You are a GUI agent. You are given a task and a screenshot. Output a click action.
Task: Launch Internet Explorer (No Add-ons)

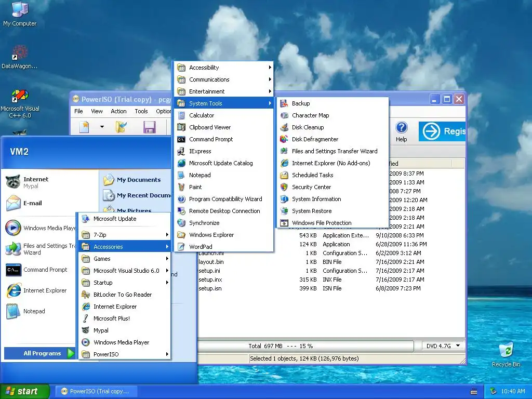[x=332, y=163]
